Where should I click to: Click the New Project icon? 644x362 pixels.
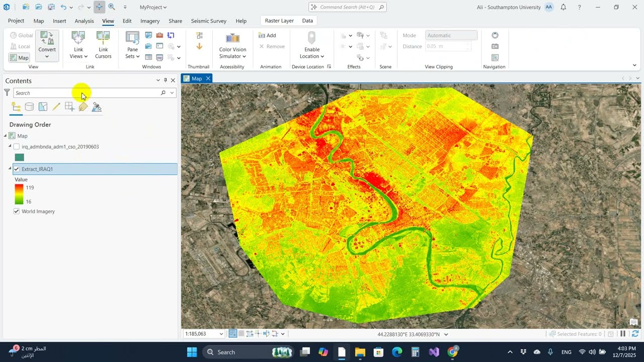[25, 7]
